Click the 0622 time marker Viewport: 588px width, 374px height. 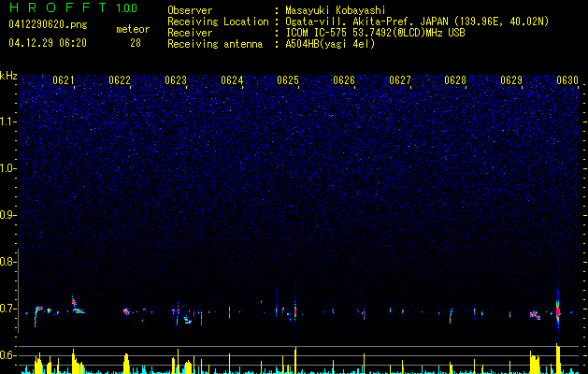120,80
